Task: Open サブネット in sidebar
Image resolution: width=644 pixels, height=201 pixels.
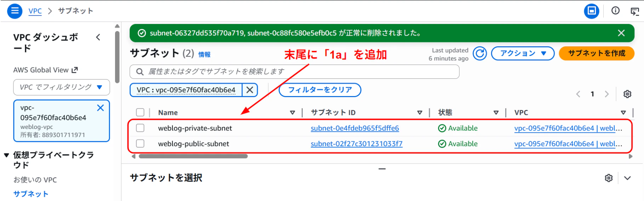Action: (31, 194)
